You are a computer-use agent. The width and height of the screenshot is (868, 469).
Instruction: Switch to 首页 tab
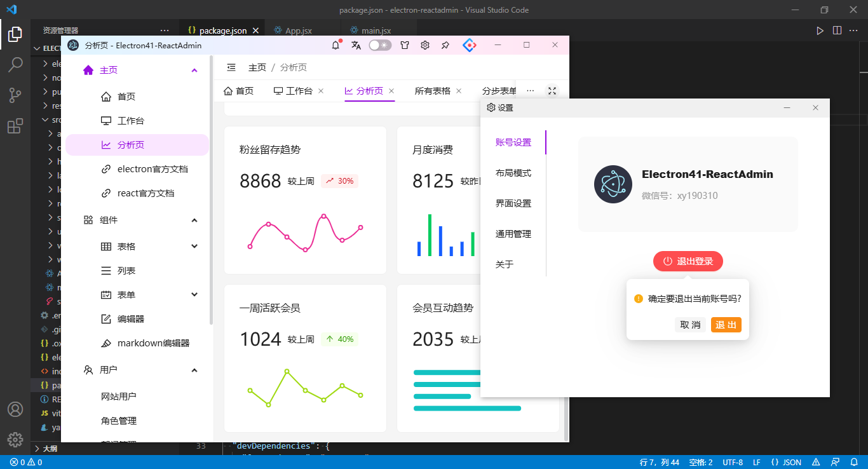pyautogui.click(x=238, y=91)
